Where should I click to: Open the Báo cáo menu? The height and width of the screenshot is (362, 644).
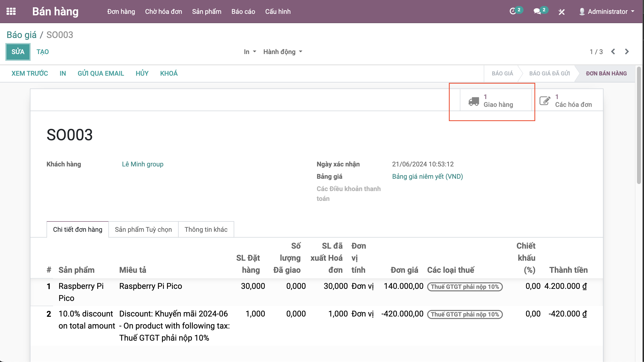click(243, 12)
